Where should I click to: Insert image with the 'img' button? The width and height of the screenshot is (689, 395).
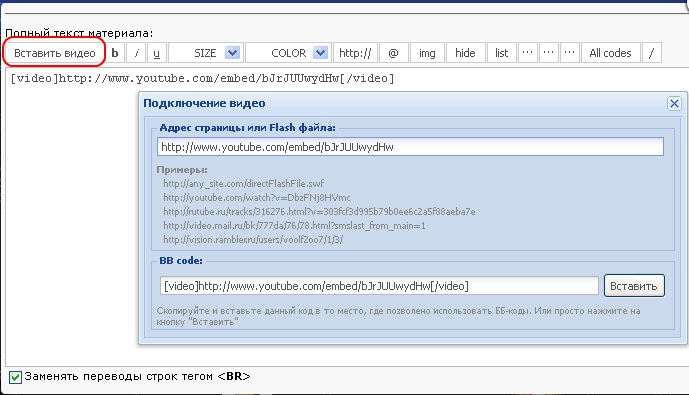click(x=427, y=53)
